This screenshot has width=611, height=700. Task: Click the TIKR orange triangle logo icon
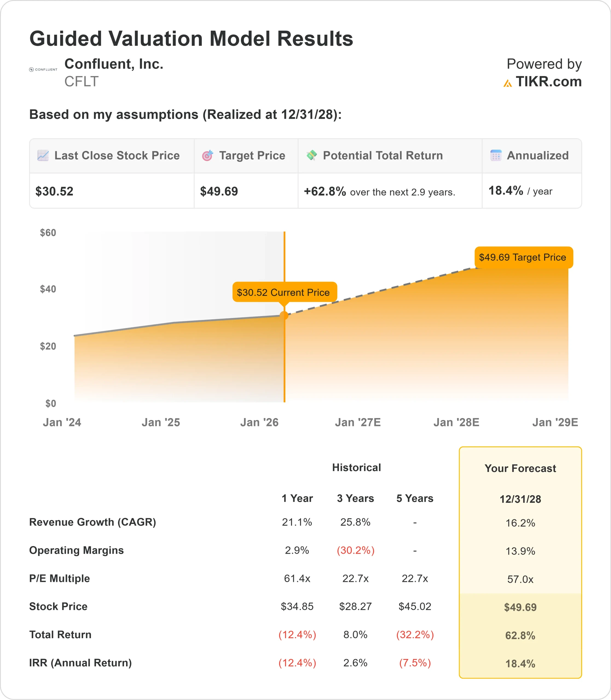[507, 83]
